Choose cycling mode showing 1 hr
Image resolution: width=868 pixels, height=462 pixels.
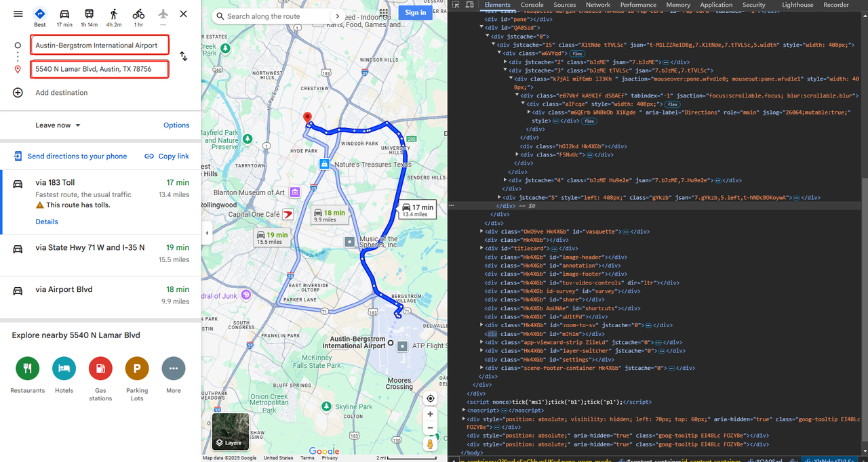(138, 17)
